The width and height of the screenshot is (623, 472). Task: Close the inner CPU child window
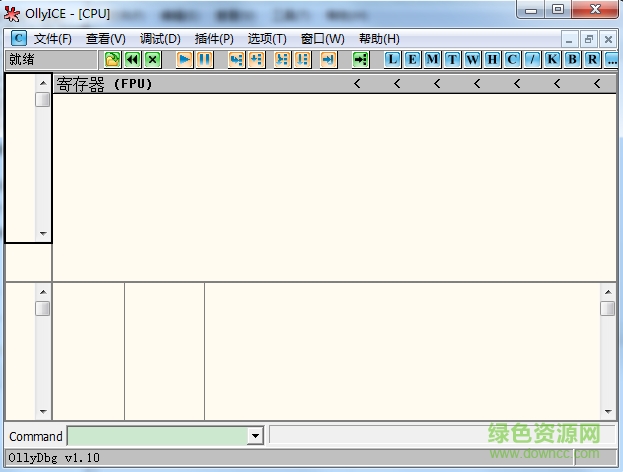(608, 39)
